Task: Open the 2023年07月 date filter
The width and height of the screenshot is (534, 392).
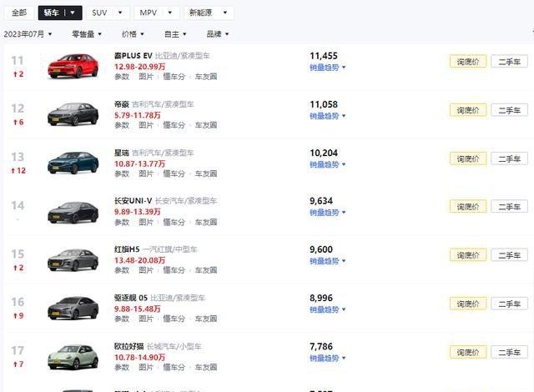Action: 28,34
